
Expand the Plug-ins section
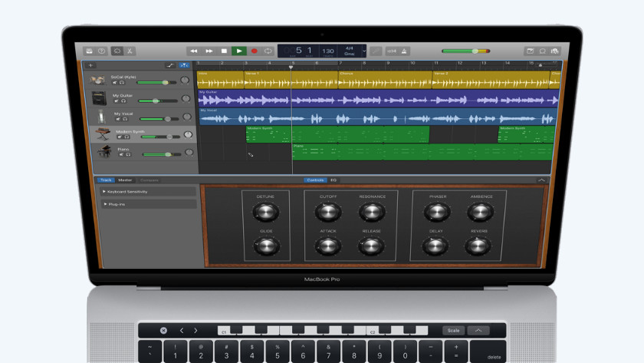pos(104,205)
